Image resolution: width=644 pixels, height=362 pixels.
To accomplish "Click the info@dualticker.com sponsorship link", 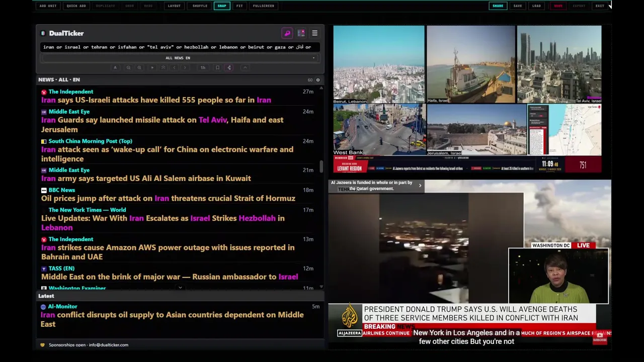I will coord(109,345).
